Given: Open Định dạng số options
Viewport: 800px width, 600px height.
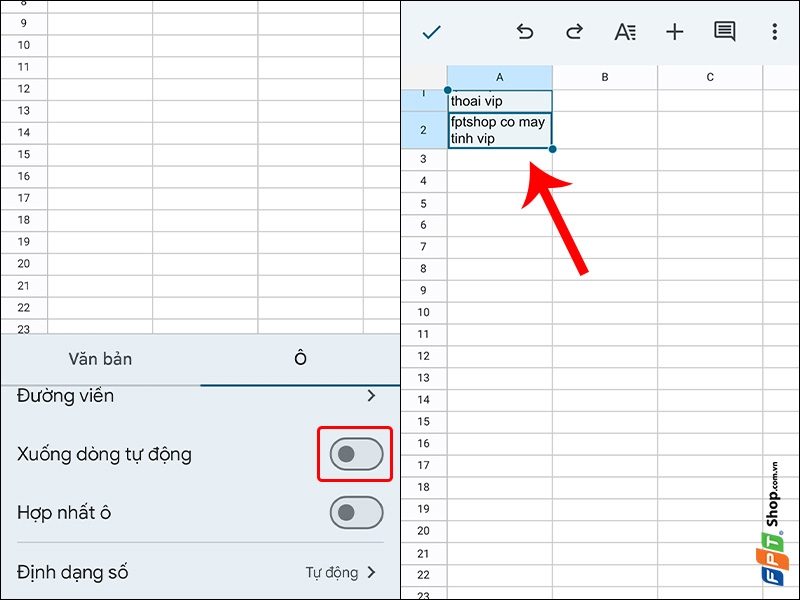Looking at the screenshot, I should pos(340,572).
